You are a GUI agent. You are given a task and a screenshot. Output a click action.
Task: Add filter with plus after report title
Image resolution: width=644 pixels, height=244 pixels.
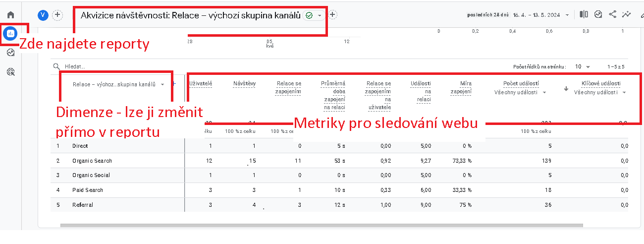[333, 15]
